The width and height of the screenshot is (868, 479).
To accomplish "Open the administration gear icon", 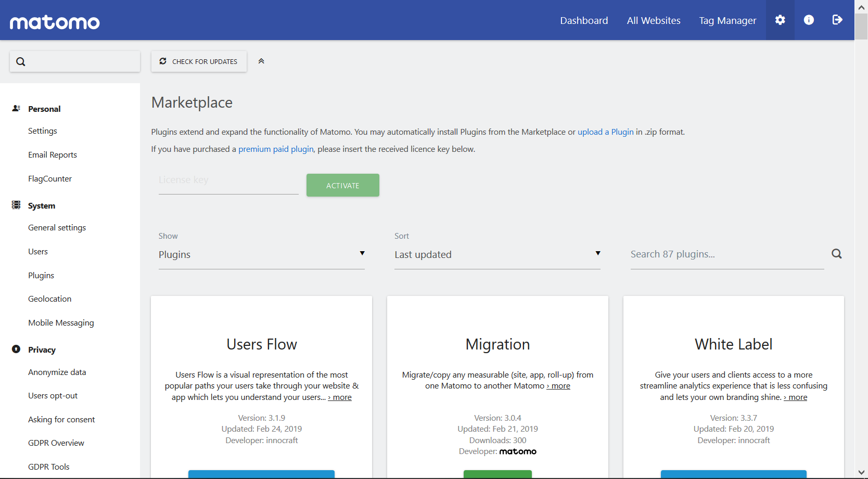I will click(780, 20).
